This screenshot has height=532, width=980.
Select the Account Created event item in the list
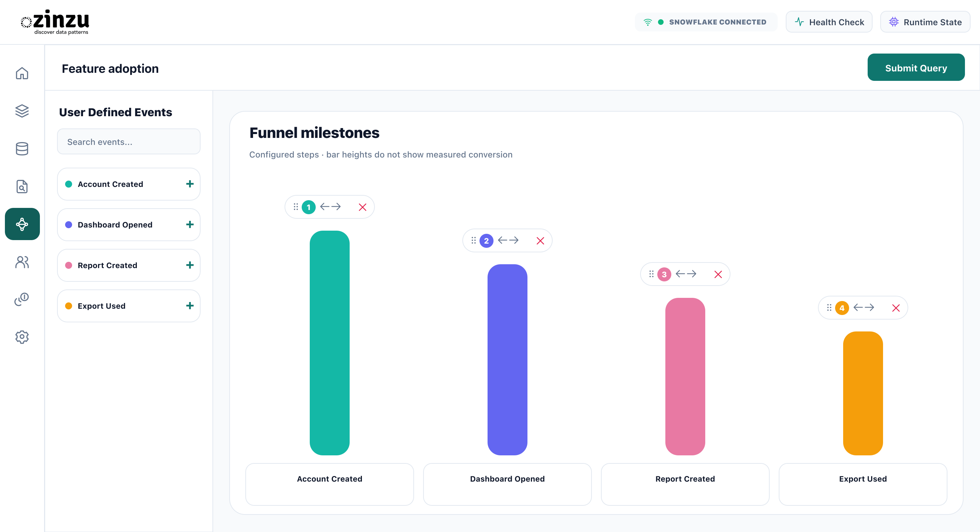point(128,184)
